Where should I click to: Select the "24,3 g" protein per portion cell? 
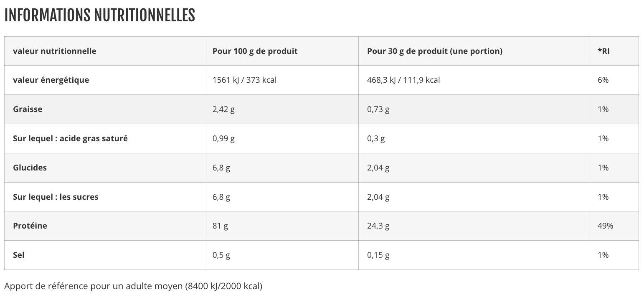[x=378, y=226]
